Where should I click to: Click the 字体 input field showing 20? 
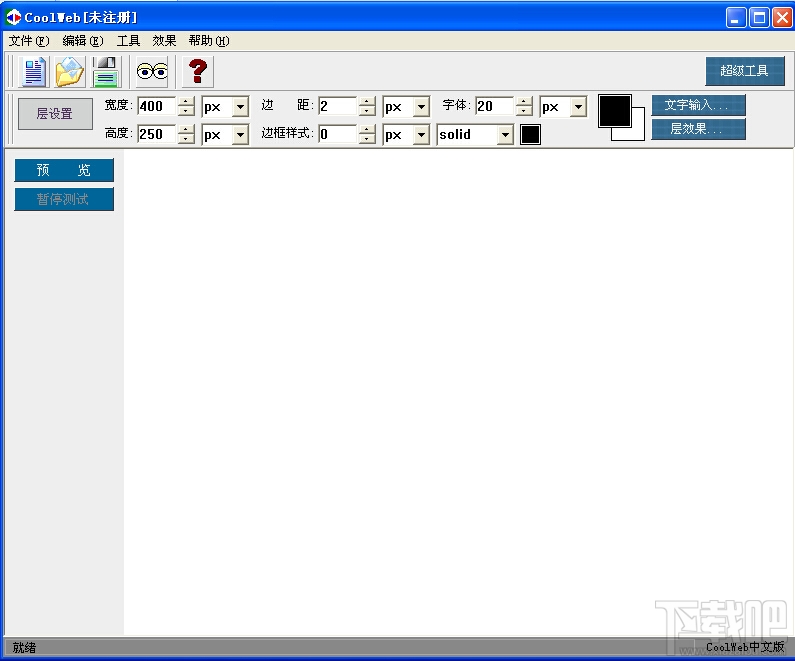495,106
